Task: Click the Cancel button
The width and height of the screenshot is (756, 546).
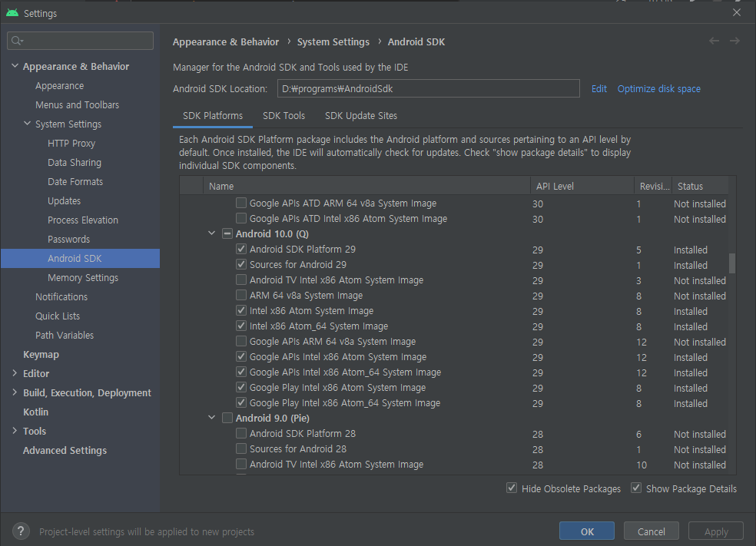Action: tap(651, 531)
